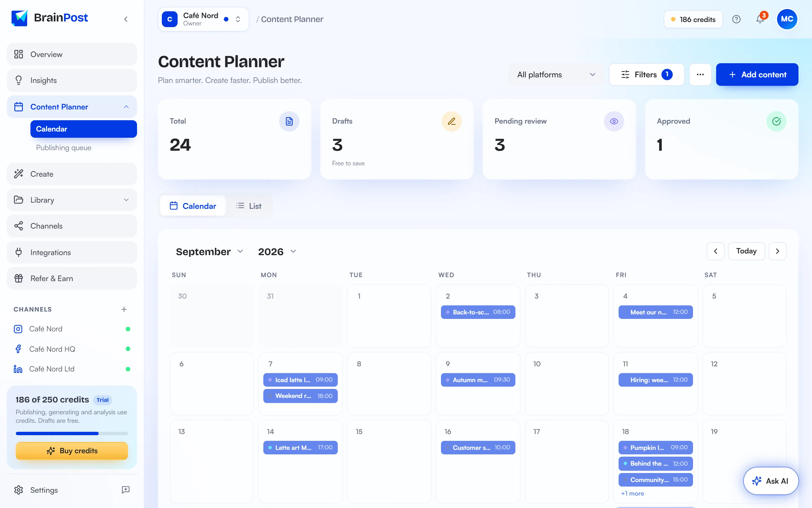Select the Café Nord HQ Facebook channel

point(72,349)
